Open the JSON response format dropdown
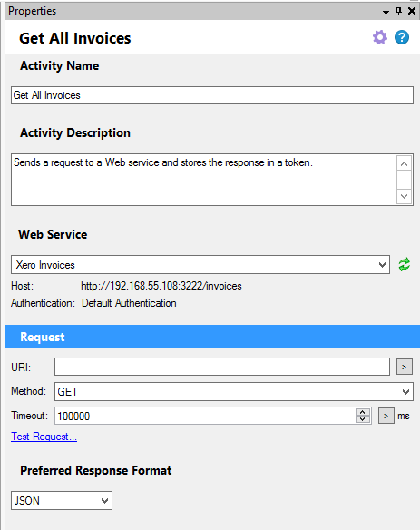420x530 pixels. click(104, 501)
